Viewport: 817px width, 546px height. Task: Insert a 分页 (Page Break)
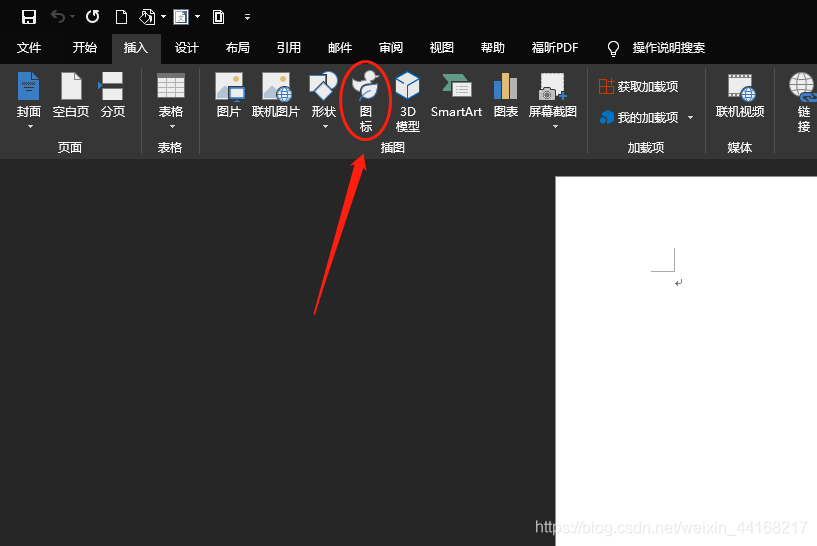pos(113,95)
